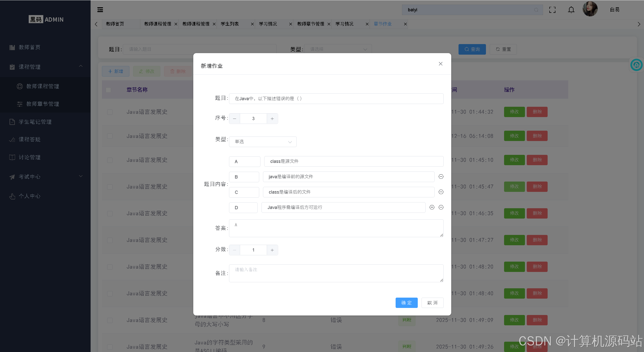Viewport: 644px width, 352px height.
Task: Collapse the sidebar with the hamburger icon
Action: (x=100, y=10)
